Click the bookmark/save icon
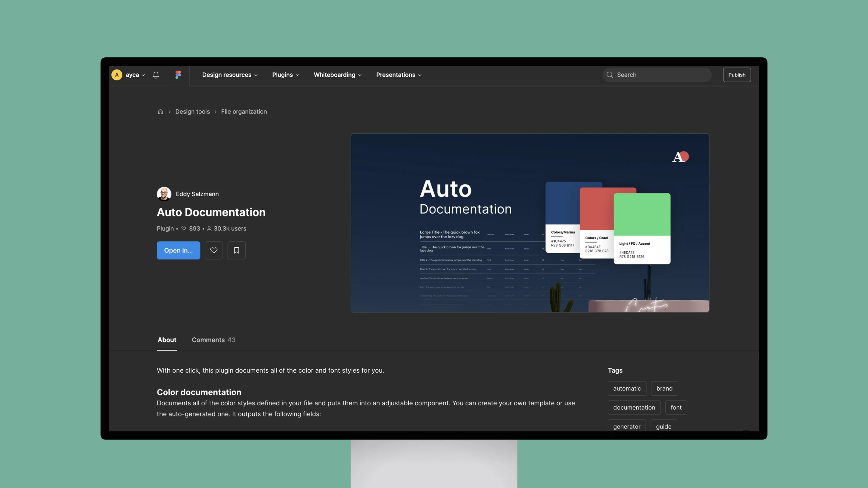Screen dimensions: 868x488 pyautogui.click(x=236, y=250)
